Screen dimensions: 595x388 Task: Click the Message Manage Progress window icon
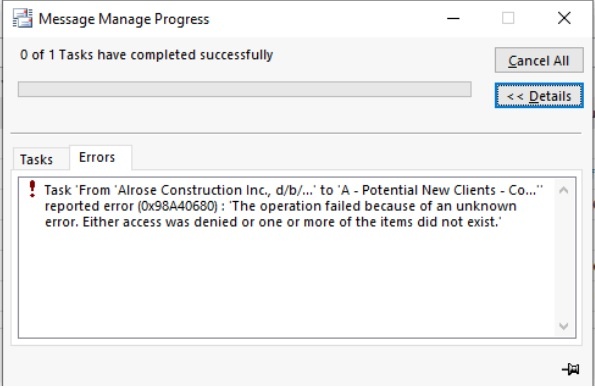pyautogui.click(x=22, y=18)
